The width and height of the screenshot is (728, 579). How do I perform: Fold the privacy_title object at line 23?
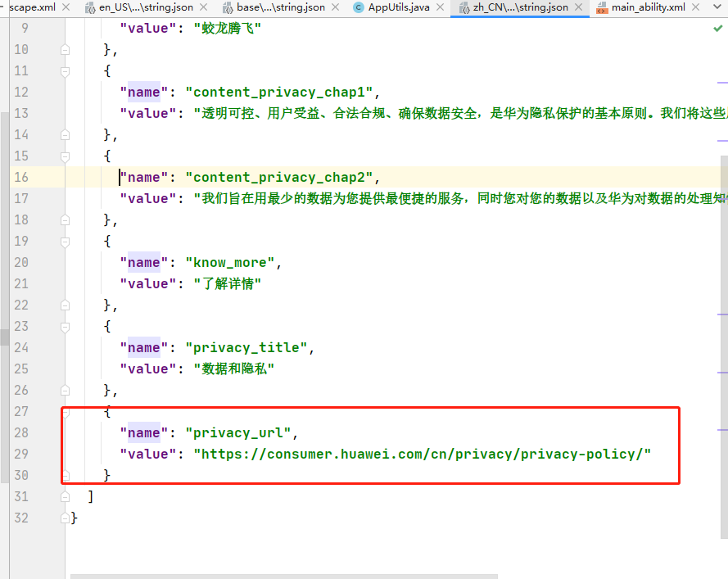coord(66,326)
